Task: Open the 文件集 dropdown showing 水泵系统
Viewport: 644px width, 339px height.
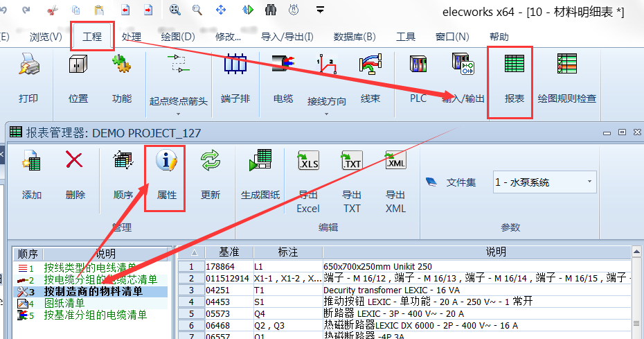Action: tap(544, 182)
